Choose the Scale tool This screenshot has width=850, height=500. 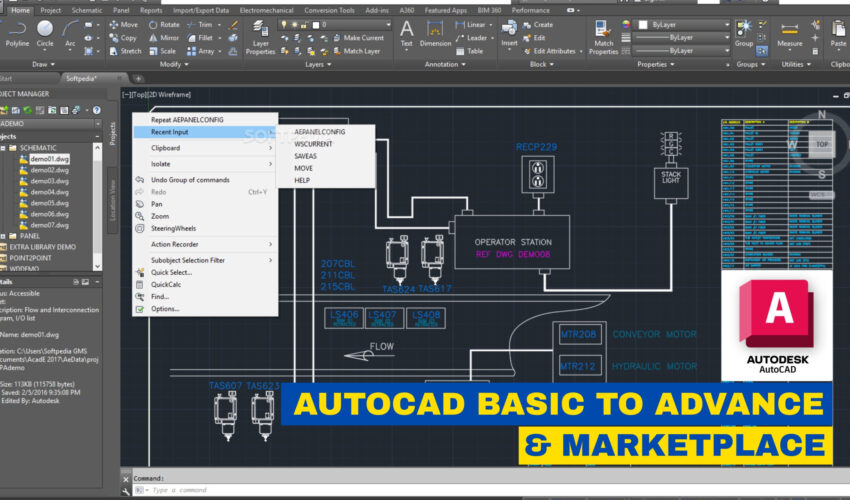pyautogui.click(x=162, y=51)
